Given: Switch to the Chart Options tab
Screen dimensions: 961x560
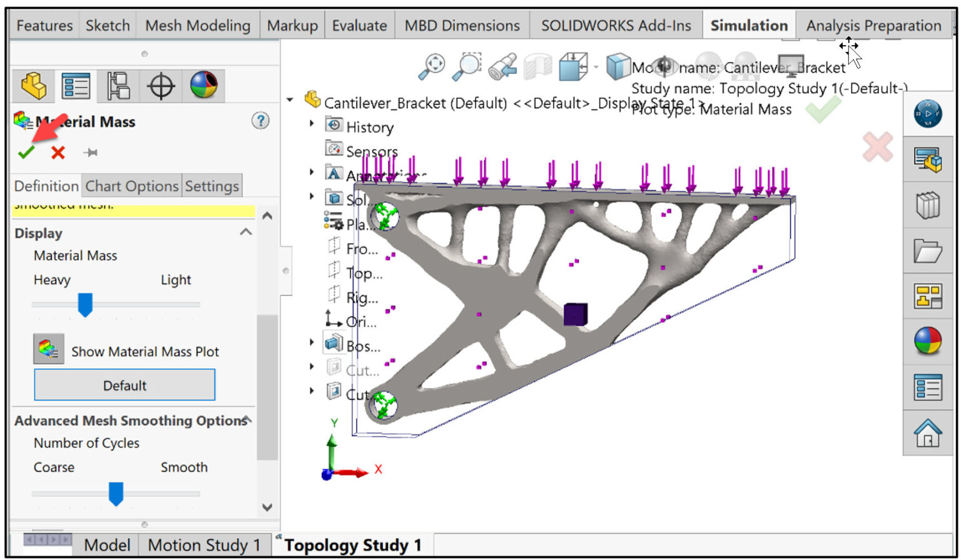Looking at the screenshot, I should click(x=132, y=185).
